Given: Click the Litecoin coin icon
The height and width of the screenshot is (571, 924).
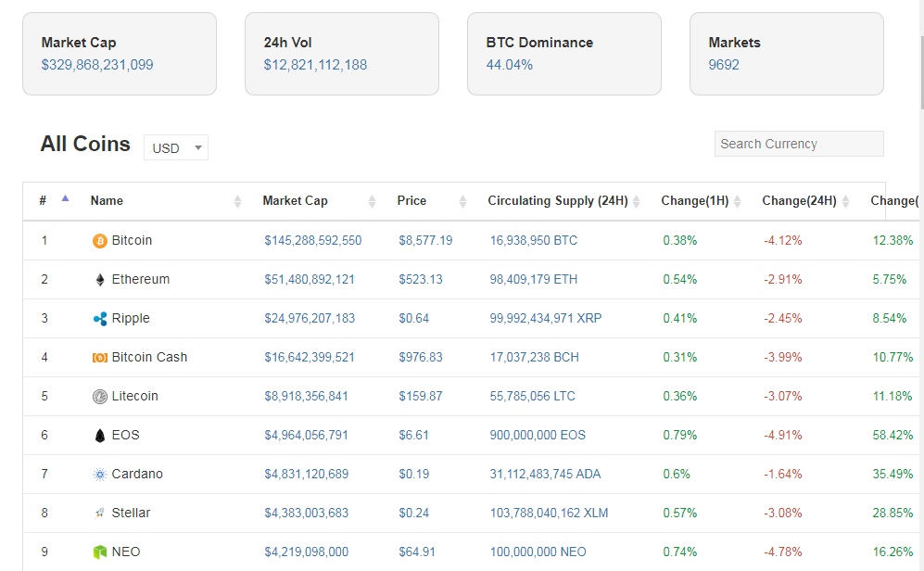Looking at the screenshot, I should (x=100, y=397).
